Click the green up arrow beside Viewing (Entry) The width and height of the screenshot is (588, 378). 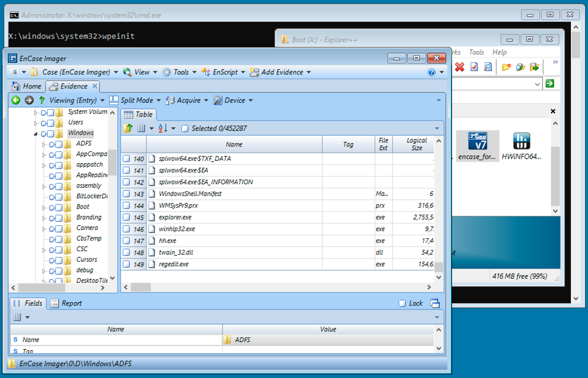coord(42,100)
